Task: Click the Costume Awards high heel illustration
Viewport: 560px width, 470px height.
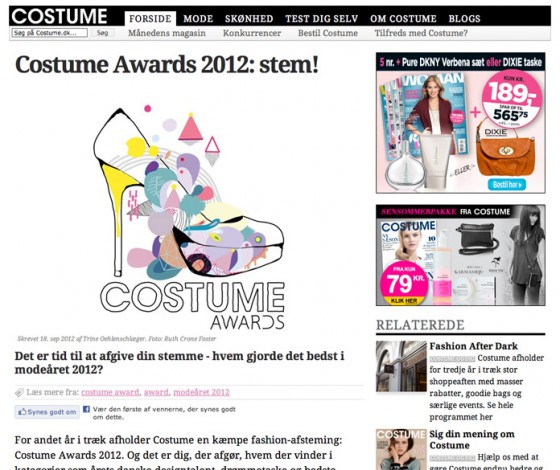Action: pyautogui.click(x=188, y=194)
